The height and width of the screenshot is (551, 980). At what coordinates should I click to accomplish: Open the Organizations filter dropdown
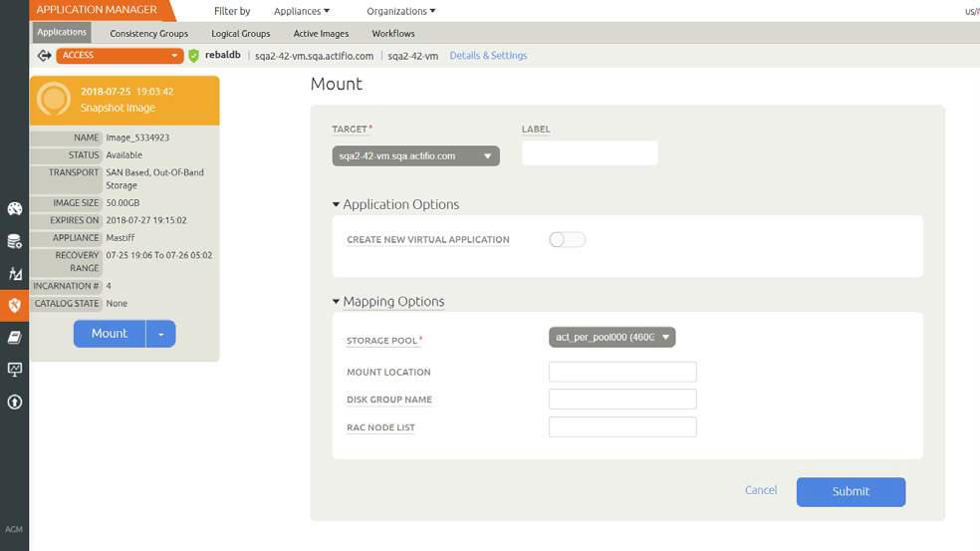coord(401,11)
